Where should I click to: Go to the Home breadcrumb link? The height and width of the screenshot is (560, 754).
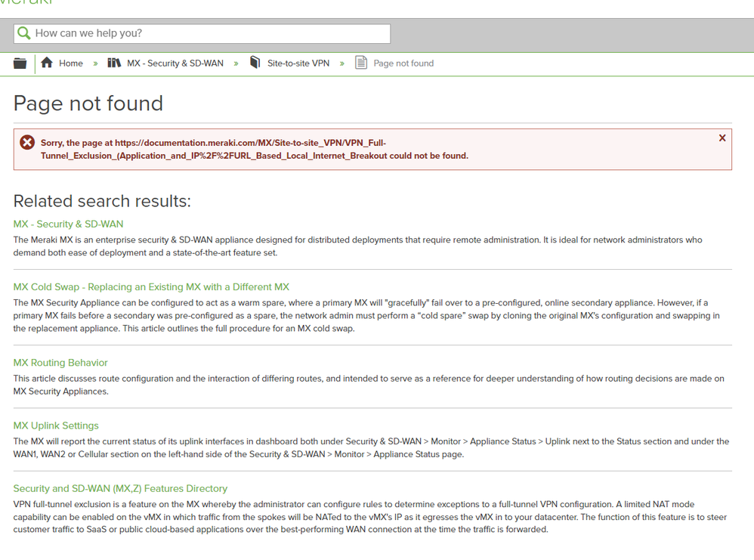tap(71, 63)
